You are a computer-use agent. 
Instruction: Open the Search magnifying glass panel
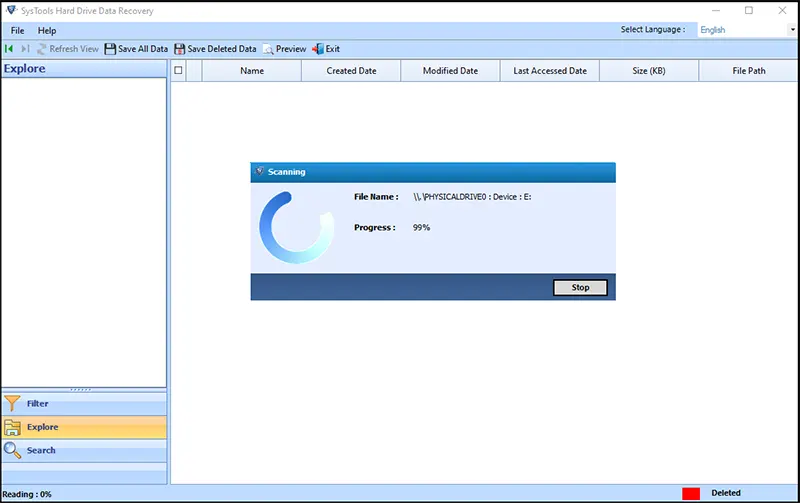(12, 450)
